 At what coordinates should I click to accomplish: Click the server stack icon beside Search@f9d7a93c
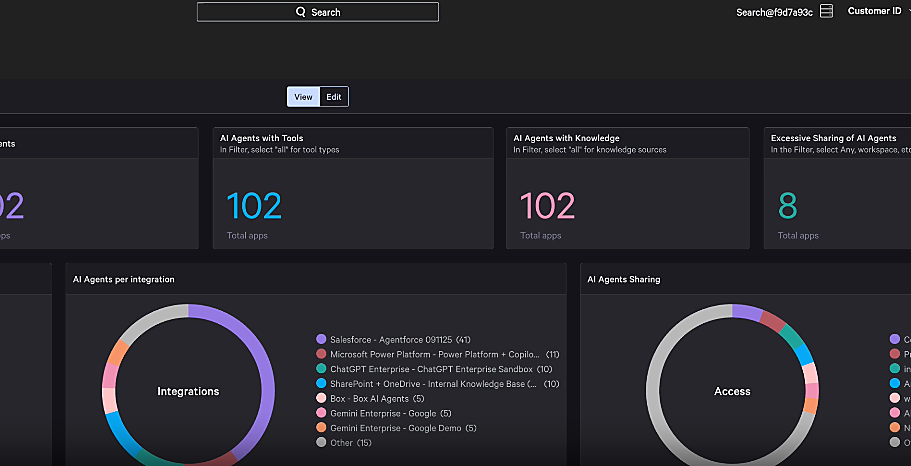pyautogui.click(x=826, y=12)
